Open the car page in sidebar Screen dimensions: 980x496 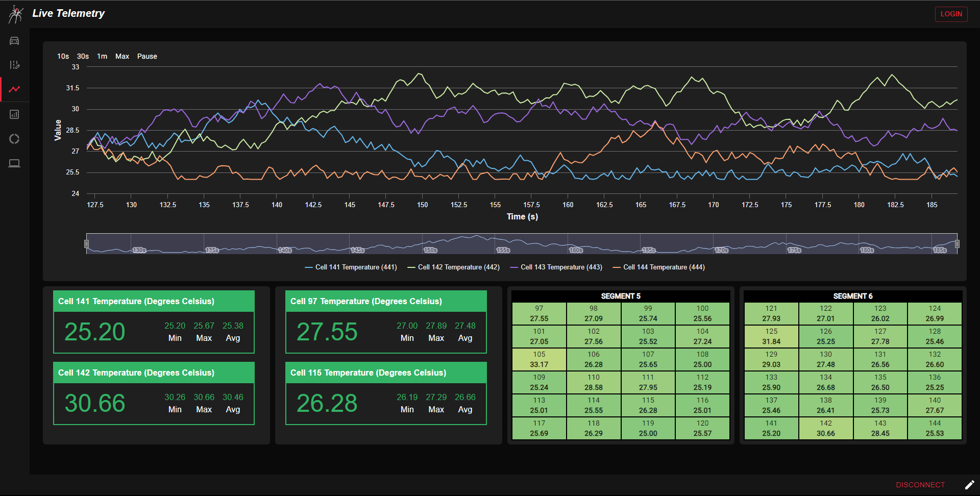(x=14, y=41)
